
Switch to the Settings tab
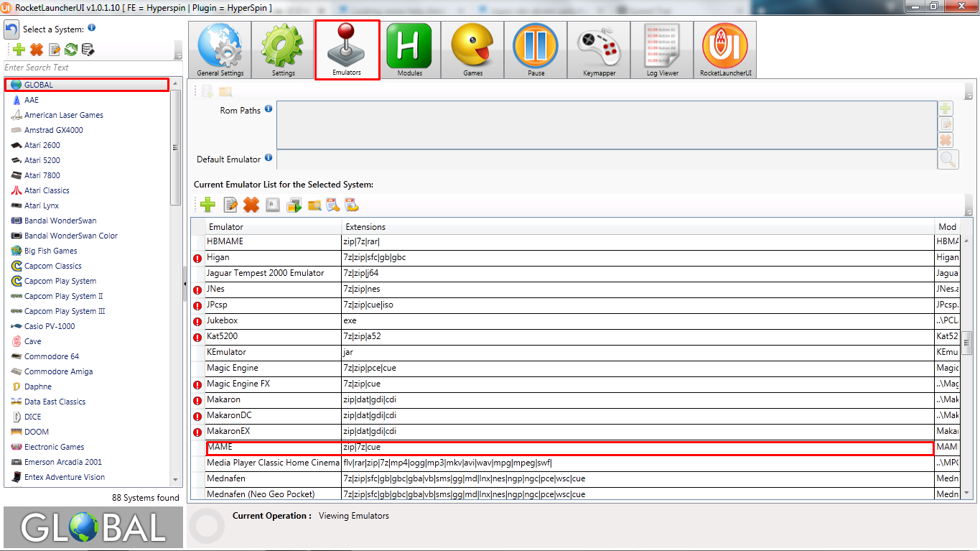[283, 50]
